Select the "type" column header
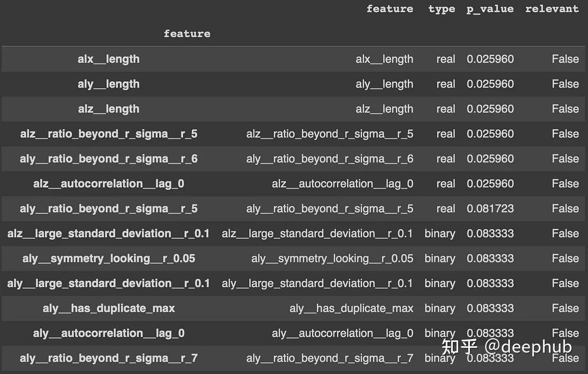Viewport: 588px width, 374px height. click(442, 9)
